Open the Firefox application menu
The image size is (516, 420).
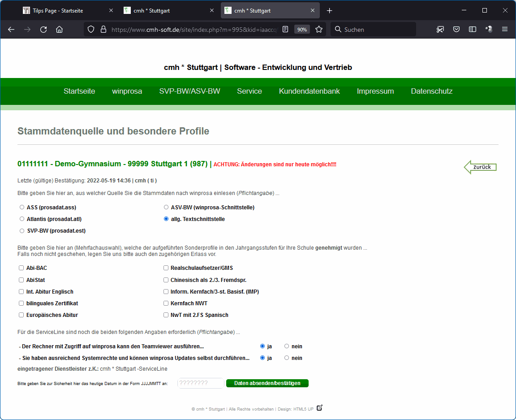505,30
